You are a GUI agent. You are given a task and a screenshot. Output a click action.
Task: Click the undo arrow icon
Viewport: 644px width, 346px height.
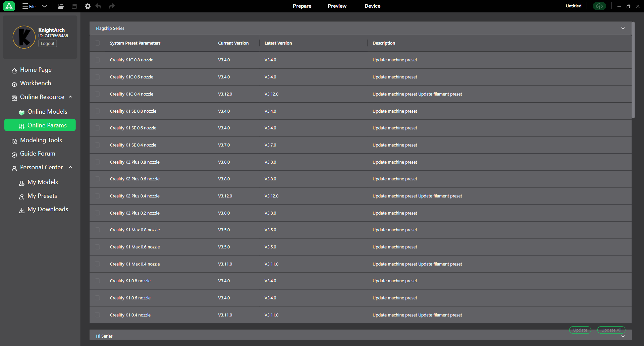click(x=98, y=6)
